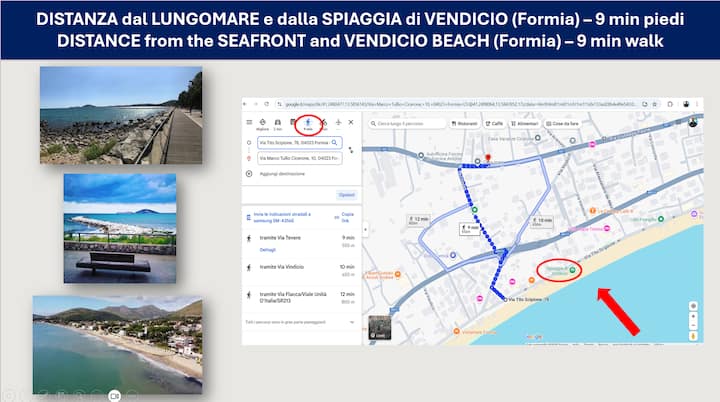Image resolution: width=720 pixels, height=402 pixels.
Task: Click the Street View pegman icon
Action: pyautogui.click(x=693, y=336)
